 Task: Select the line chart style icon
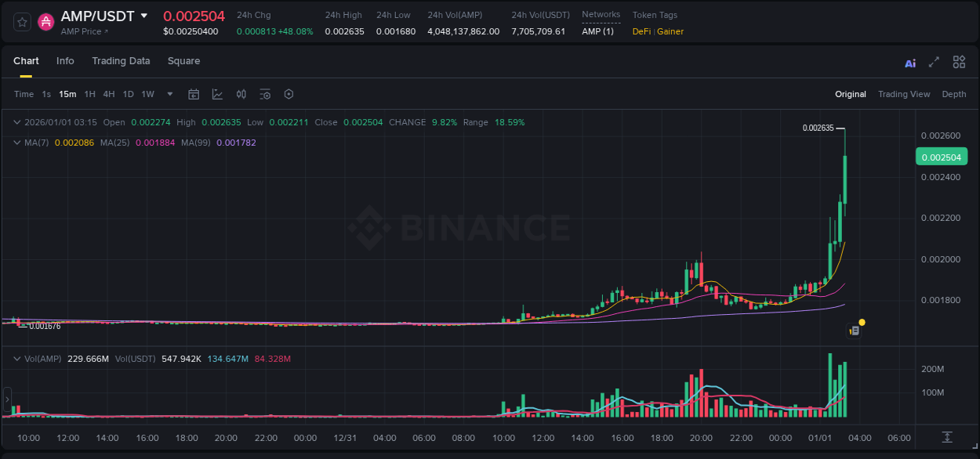[x=217, y=94]
